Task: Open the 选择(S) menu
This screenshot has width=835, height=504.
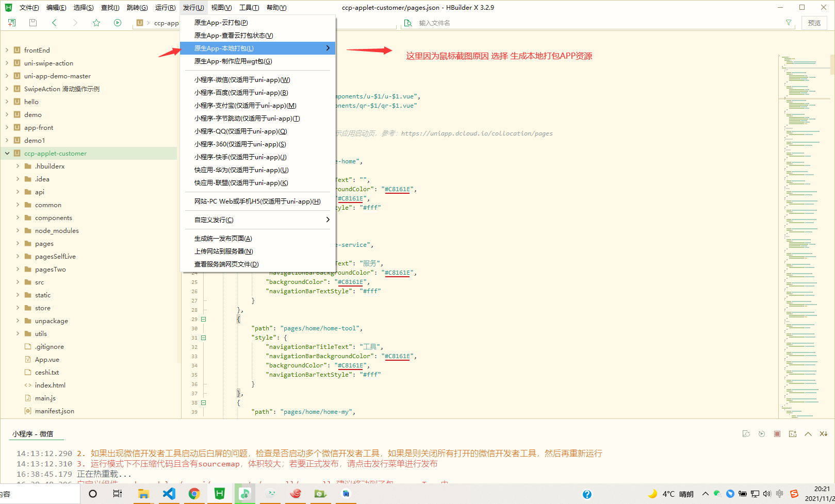Action: (x=84, y=7)
